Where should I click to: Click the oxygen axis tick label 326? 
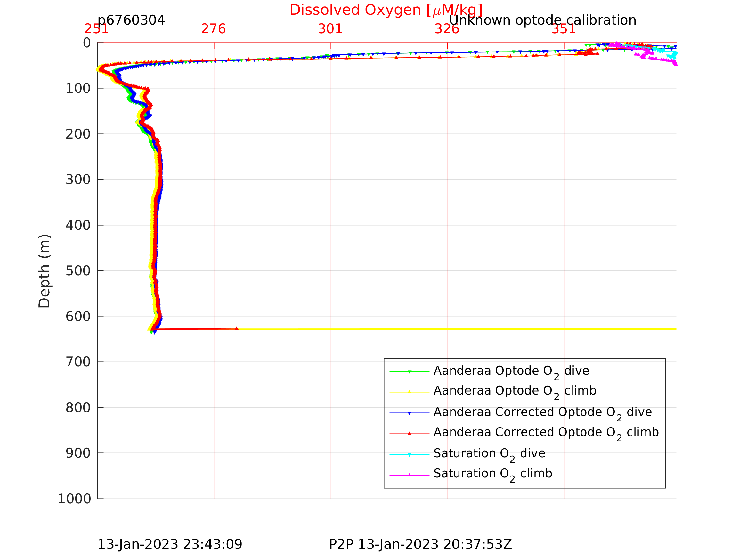447,29
